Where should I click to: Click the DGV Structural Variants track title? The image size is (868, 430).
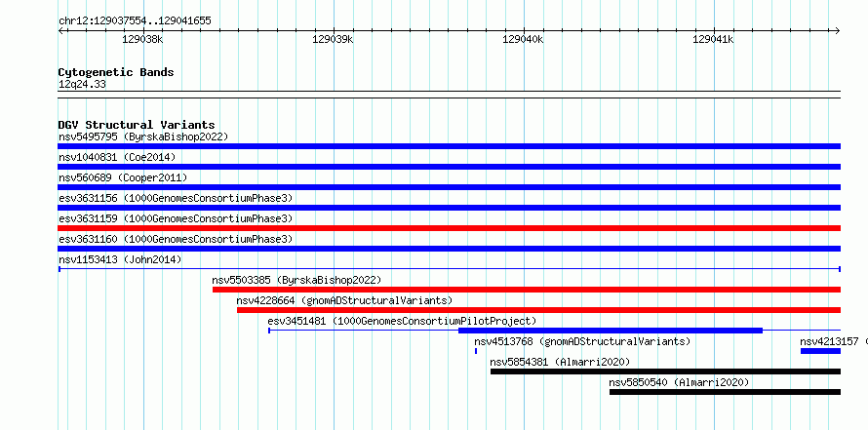(x=137, y=125)
